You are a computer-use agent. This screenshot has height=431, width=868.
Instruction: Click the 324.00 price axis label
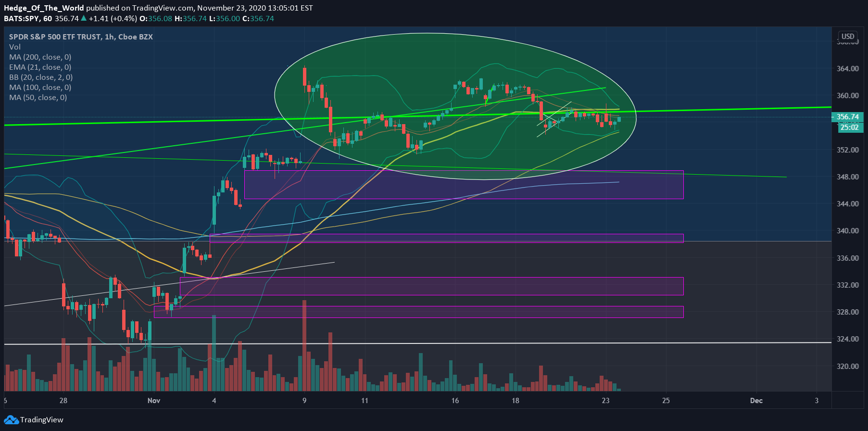pyautogui.click(x=848, y=339)
